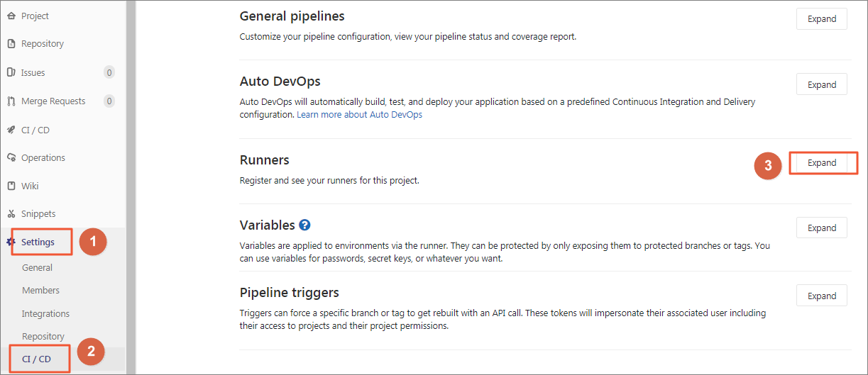The height and width of the screenshot is (375, 868).
Task: Open the Variables help question icon
Action: click(305, 225)
